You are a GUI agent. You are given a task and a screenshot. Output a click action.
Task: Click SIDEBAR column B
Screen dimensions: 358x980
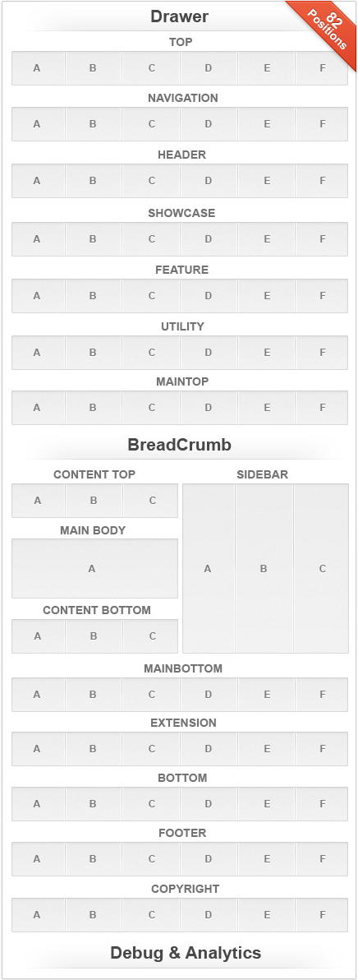[264, 569]
